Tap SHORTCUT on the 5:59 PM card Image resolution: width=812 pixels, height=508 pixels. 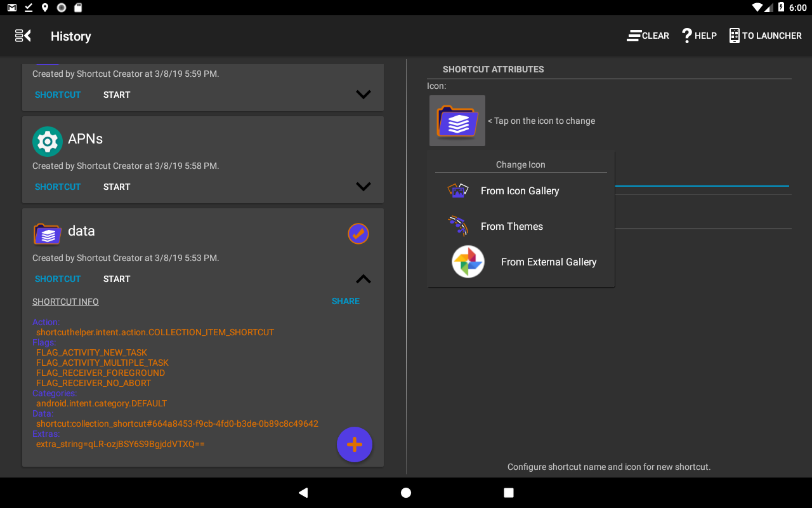(x=58, y=95)
